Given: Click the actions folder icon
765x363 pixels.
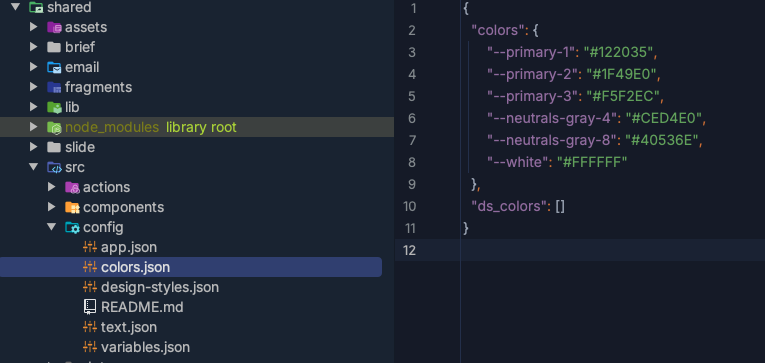Looking at the screenshot, I should click(72, 187).
